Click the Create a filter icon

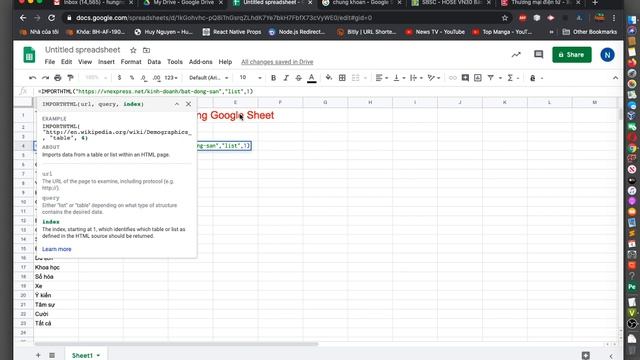pyautogui.click(x=491, y=78)
